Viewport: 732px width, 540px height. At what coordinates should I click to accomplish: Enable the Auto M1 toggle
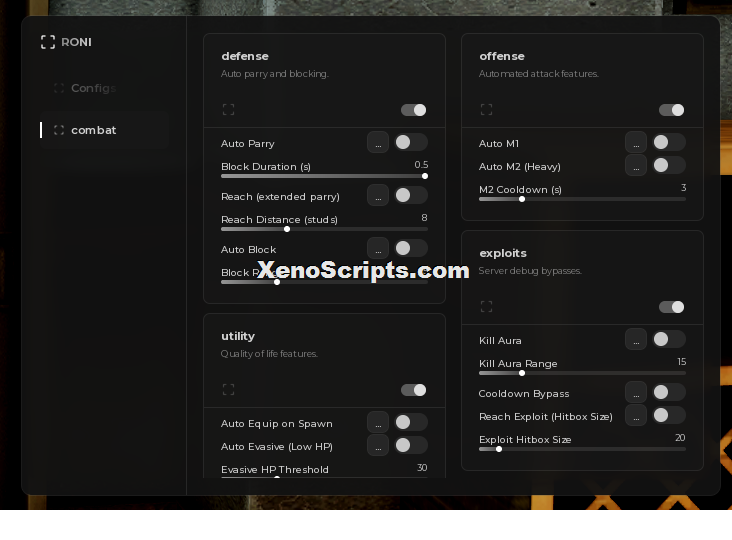tap(669, 142)
